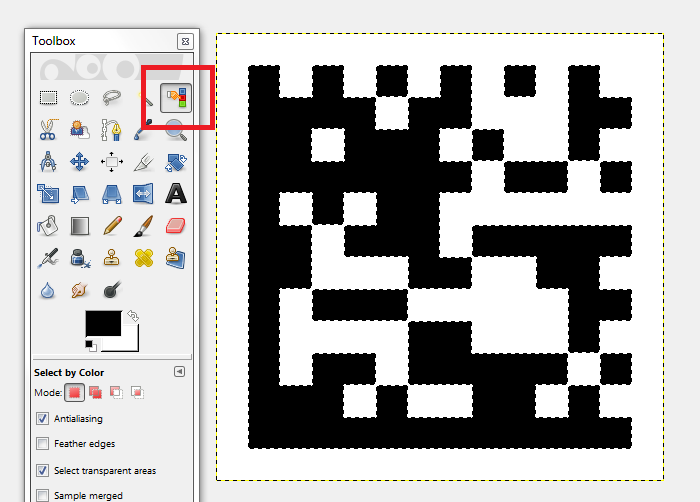
Task: Select the Eraser tool
Action: 175,226
